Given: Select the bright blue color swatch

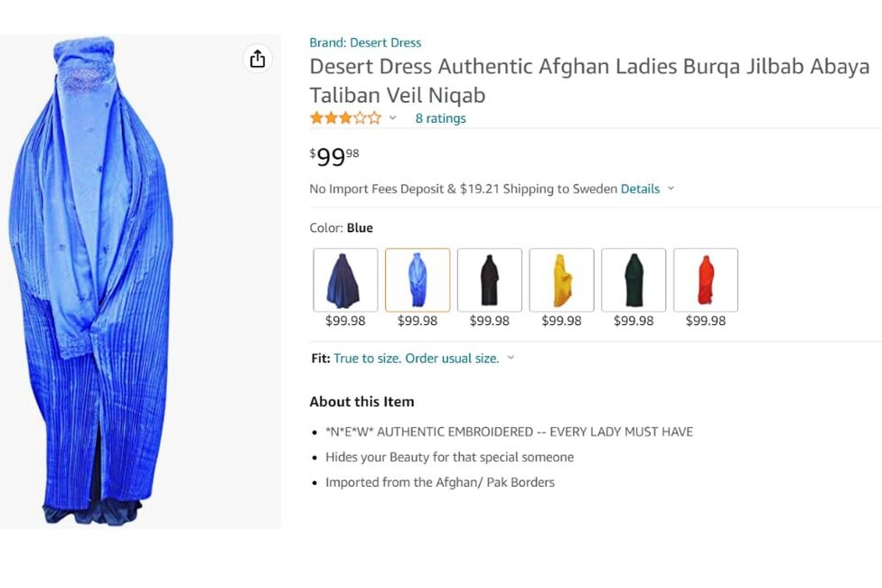Looking at the screenshot, I should (418, 280).
